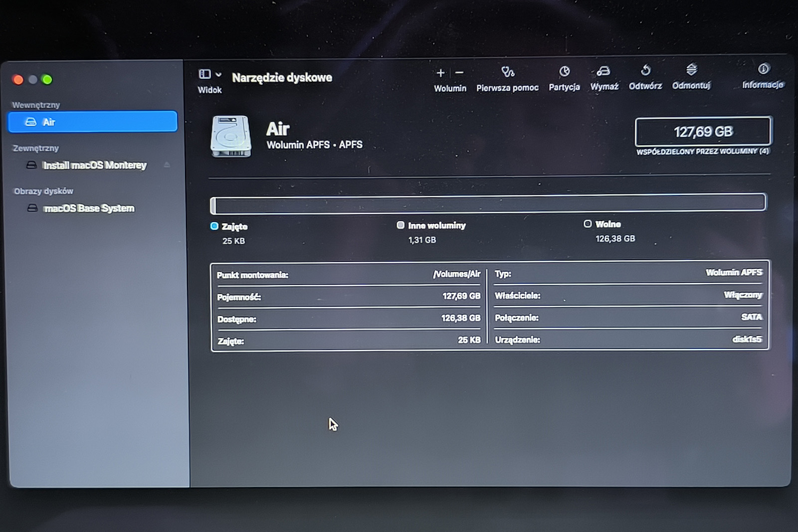798x532 pixels.
Task: Open the Partycja partition tool
Action: pos(564,72)
